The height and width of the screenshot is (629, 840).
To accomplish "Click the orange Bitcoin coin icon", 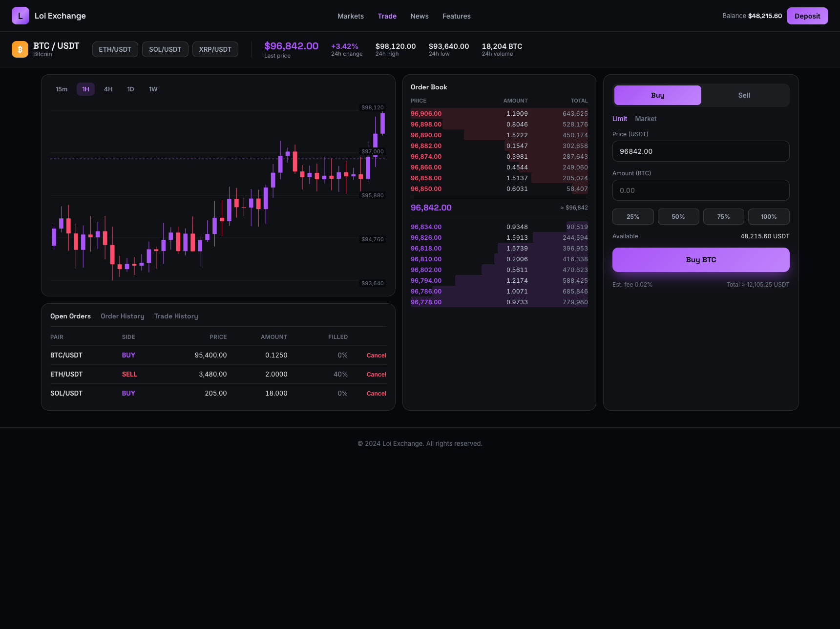I will pos(20,49).
